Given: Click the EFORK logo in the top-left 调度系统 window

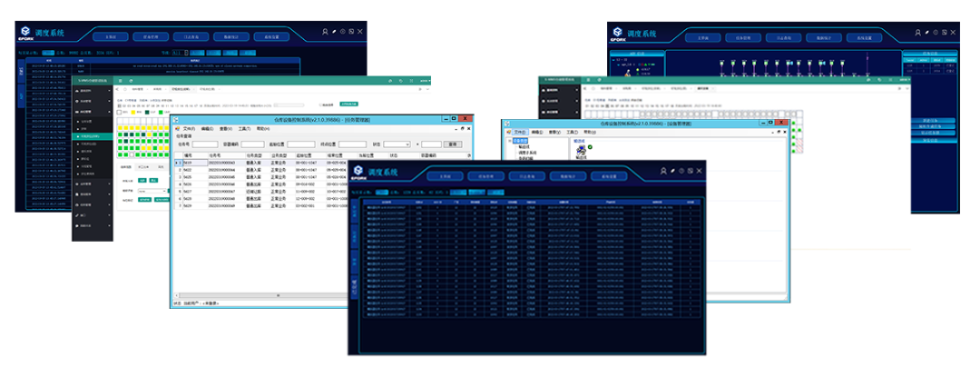Looking at the screenshot, I should (26, 35).
